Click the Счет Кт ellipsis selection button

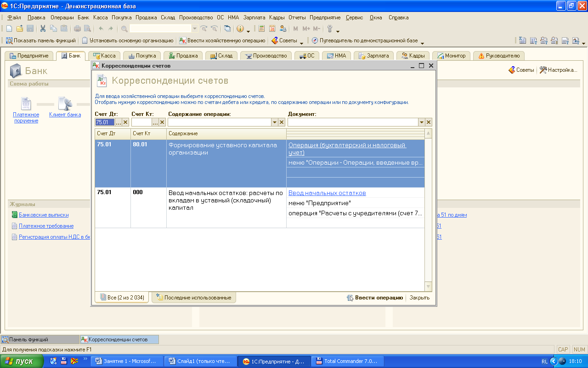coord(155,122)
